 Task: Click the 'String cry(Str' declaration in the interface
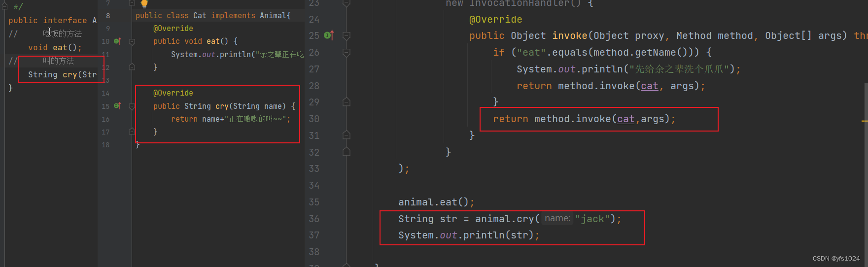click(x=62, y=74)
